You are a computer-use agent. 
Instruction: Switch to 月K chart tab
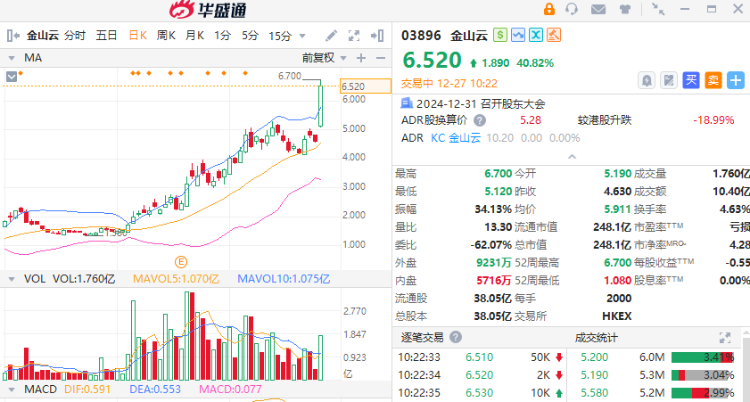tap(195, 35)
